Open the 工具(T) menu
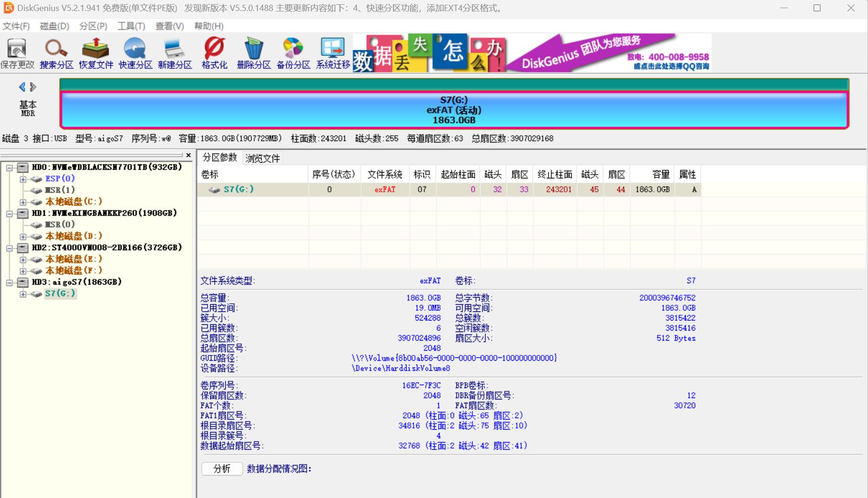868x498 pixels. pyautogui.click(x=130, y=26)
